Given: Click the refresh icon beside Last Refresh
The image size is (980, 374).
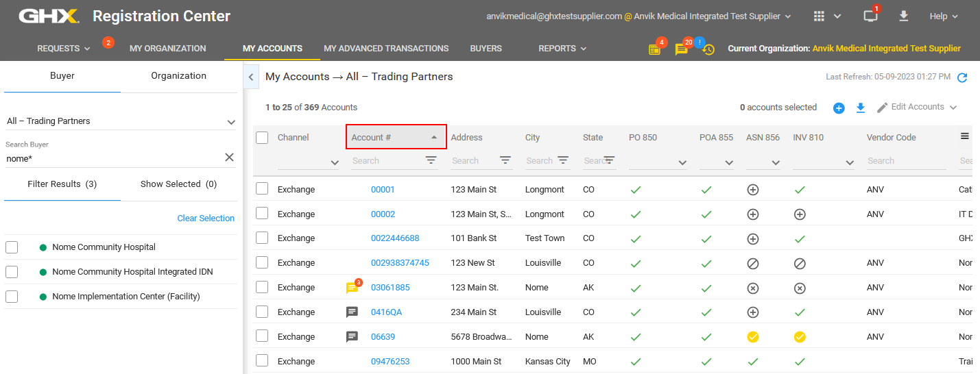Looking at the screenshot, I should 962,77.
